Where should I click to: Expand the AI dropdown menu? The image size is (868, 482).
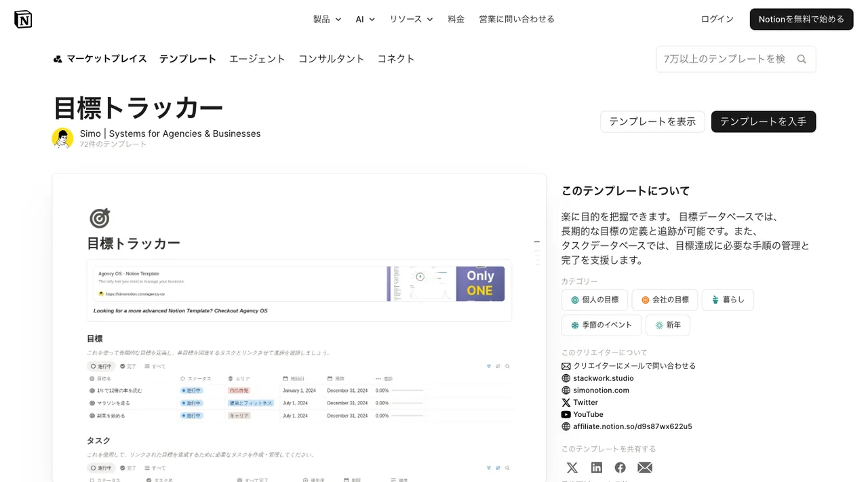tap(365, 19)
